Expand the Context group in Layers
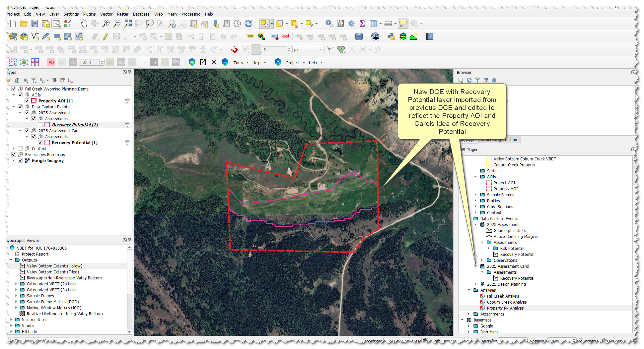This screenshot has width=644, height=349. click(x=14, y=149)
